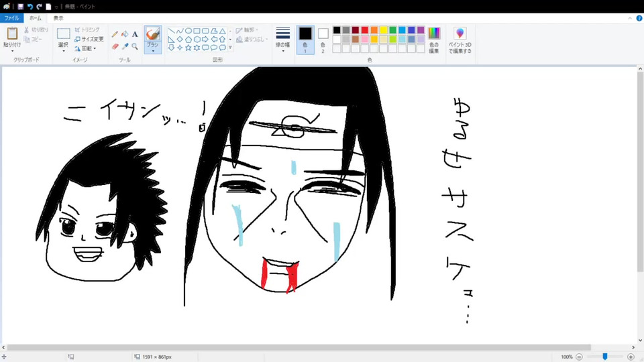
Task: Choose the Right triangle shape
Action: (171, 40)
